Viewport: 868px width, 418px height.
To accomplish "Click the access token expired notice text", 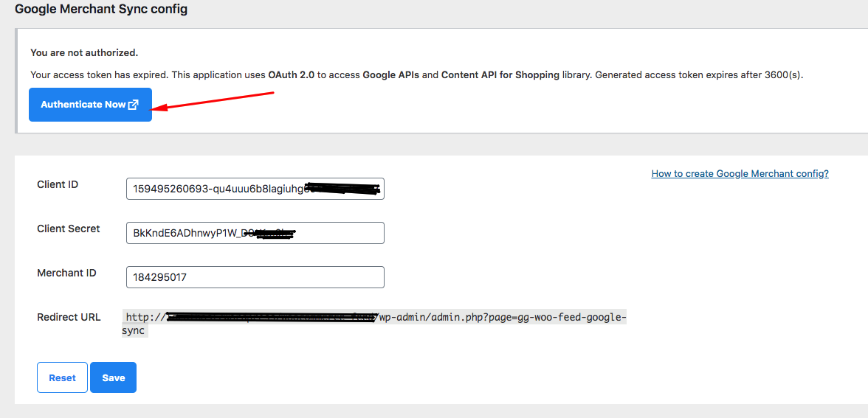I will [416, 74].
